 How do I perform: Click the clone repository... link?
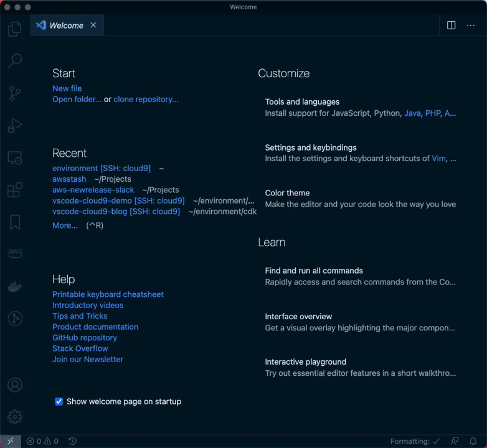146,100
